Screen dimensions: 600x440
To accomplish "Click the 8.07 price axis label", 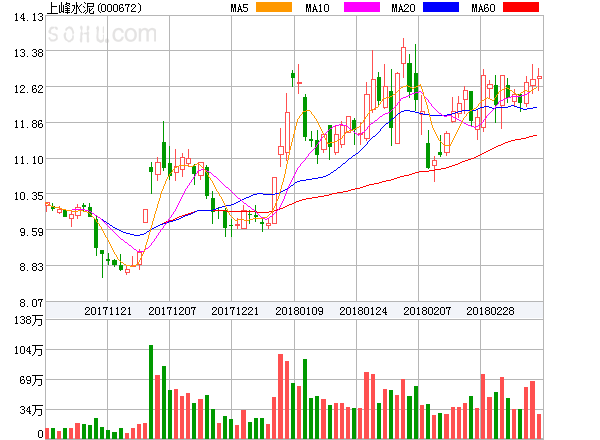I will click(31, 303).
